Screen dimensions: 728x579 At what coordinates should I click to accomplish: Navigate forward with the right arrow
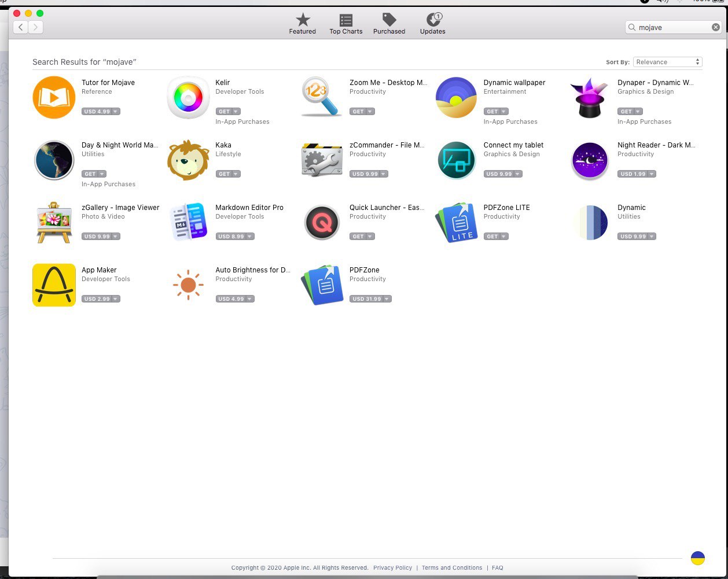(x=36, y=27)
